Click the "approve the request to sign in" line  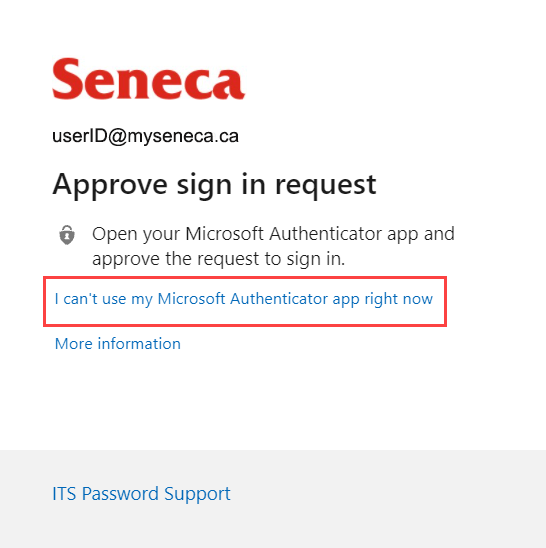pyautogui.click(x=218, y=259)
